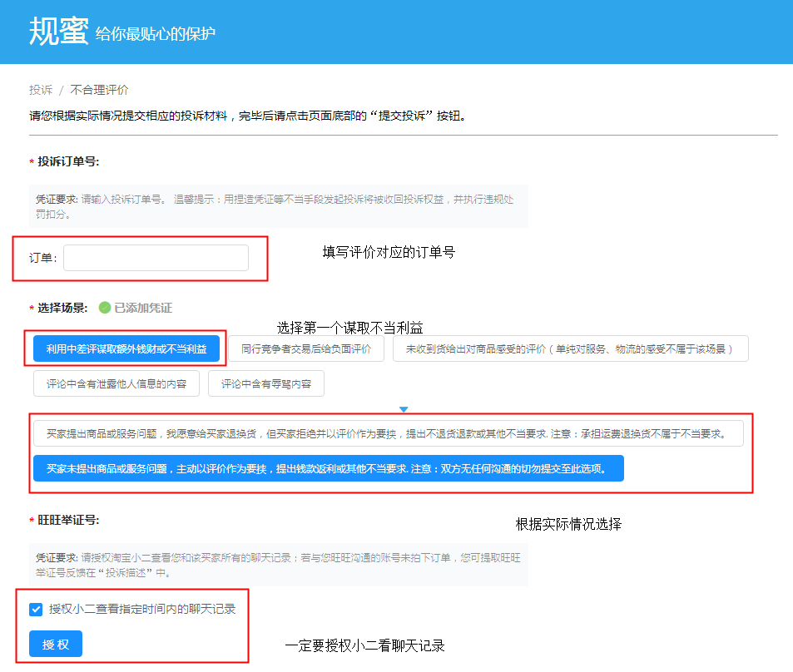This screenshot has height=672, width=793.
Task: Pick scenario 评论中含有泄露他人信息的内容
Action: 116,383
